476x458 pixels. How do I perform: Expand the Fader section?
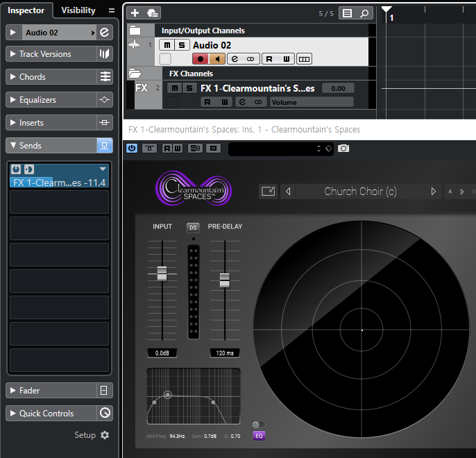12,390
